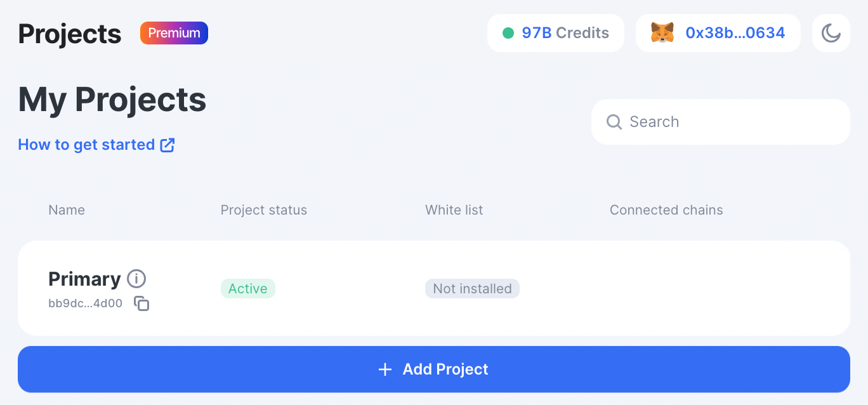868x405 pixels.
Task: Open the 97B Credits balance
Action: [x=556, y=33]
